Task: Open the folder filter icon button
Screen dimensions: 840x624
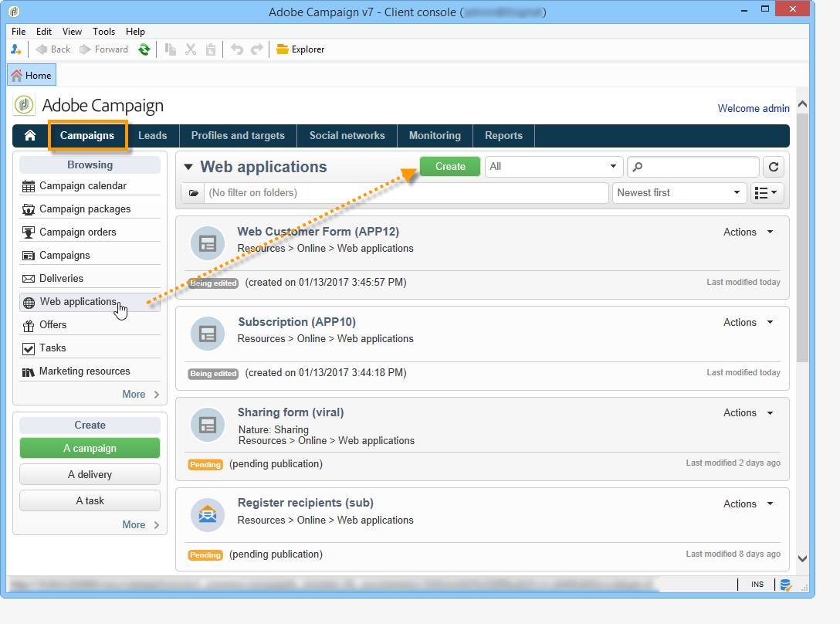Action: click(x=193, y=193)
